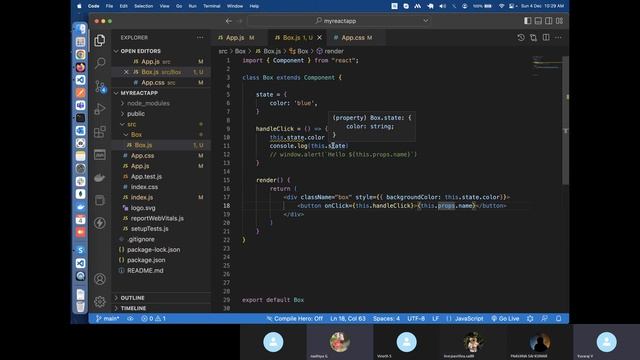The height and width of the screenshot is (360, 640).
Task: Open Explorer Views and More Actions ellipsis
Action: click(x=200, y=38)
